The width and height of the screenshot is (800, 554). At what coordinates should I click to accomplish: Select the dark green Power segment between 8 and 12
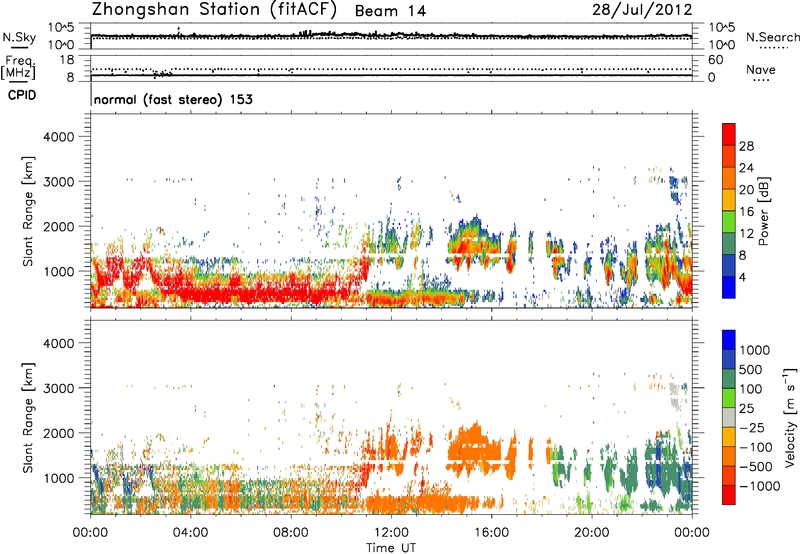tap(729, 243)
